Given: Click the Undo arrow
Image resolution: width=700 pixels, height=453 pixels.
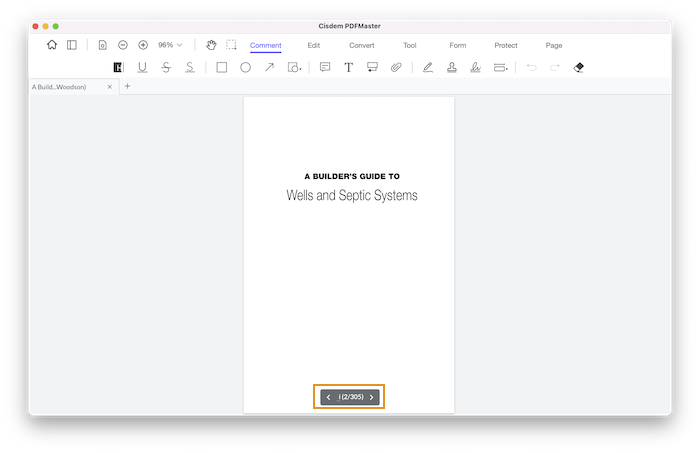Looking at the screenshot, I should pos(531,67).
